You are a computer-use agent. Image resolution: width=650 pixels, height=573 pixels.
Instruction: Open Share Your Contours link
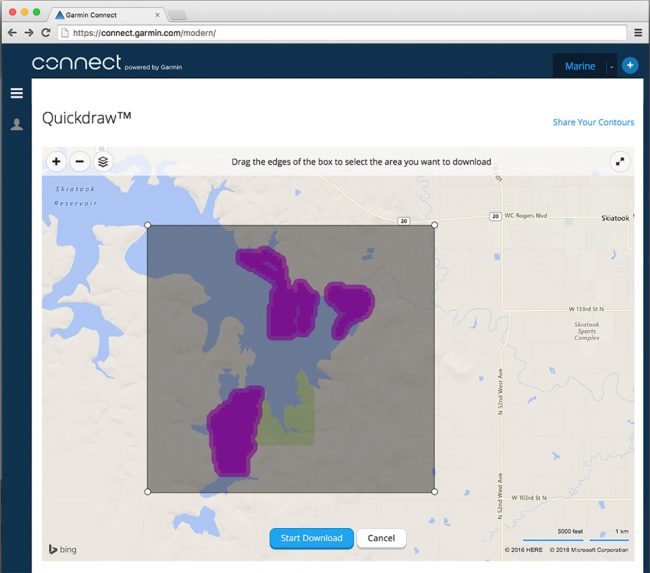(593, 122)
